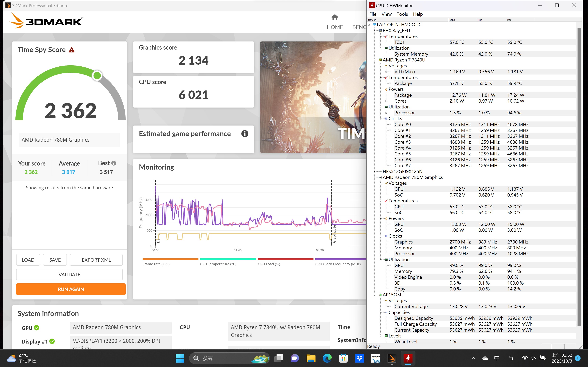Click the RUN AGAIN button
588x367 pixels.
tap(70, 289)
